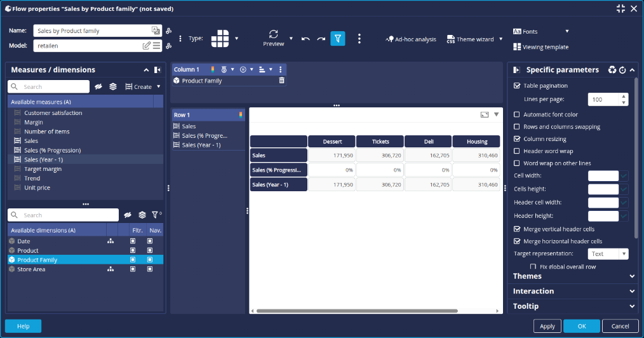Click the Preview refresh icon
Image resolution: width=644 pixels, height=338 pixels.
pos(274,34)
